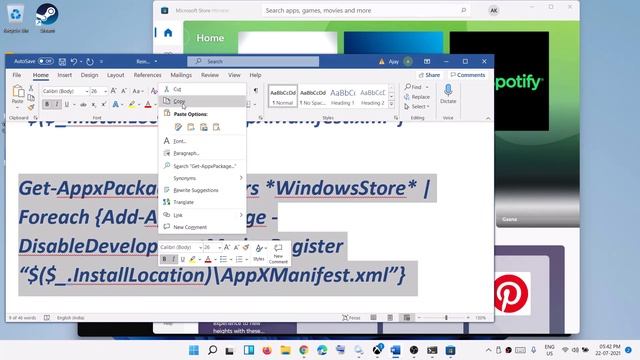The height and width of the screenshot is (360, 640).
Task: Apply the No Spacing style
Action: (313, 96)
